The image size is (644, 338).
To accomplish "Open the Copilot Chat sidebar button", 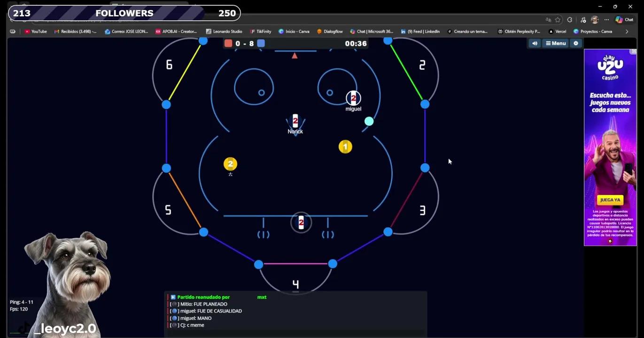I will tap(625, 20).
